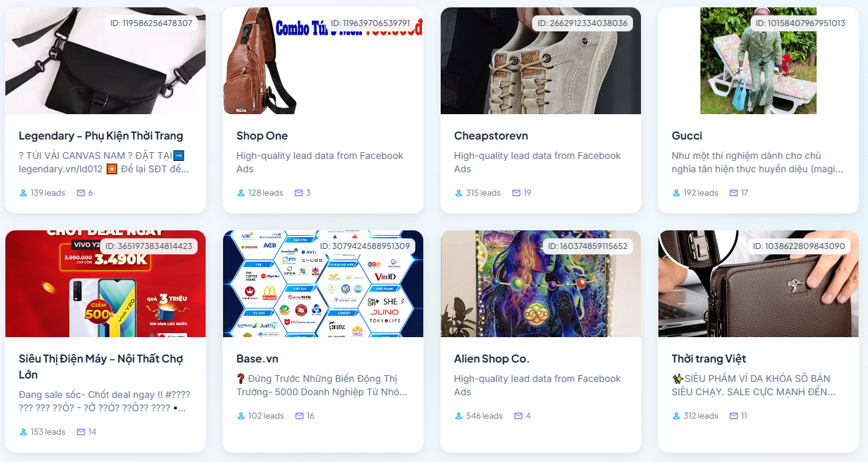Select the Cheapstorevn card title
The width and height of the screenshot is (868, 462).
pyautogui.click(x=491, y=136)
